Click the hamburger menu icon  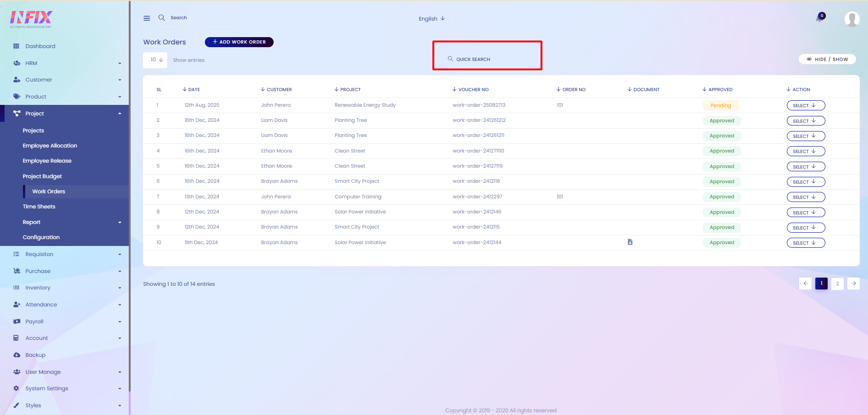pos(147,18)
